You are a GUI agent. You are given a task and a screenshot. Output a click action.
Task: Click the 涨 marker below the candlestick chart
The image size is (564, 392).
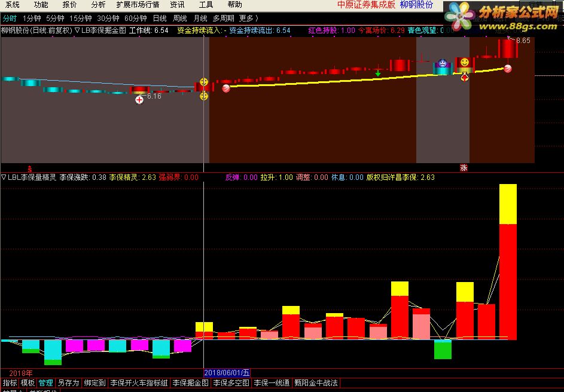(464, 167)
